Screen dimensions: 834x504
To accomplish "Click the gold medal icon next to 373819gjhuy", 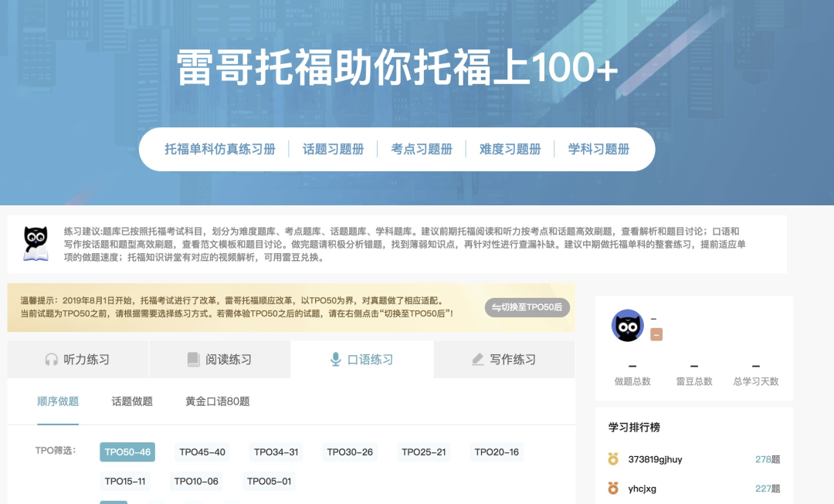I will [x=612, y=458].
